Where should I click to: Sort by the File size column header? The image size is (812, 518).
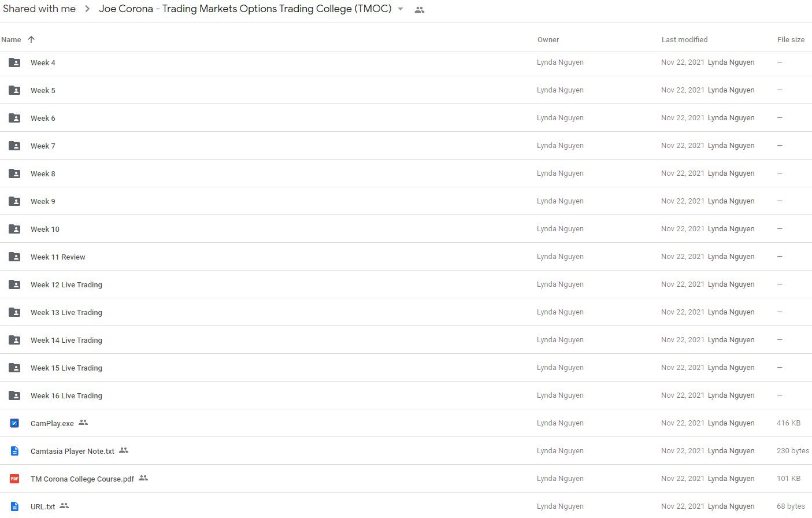point(791,40)
